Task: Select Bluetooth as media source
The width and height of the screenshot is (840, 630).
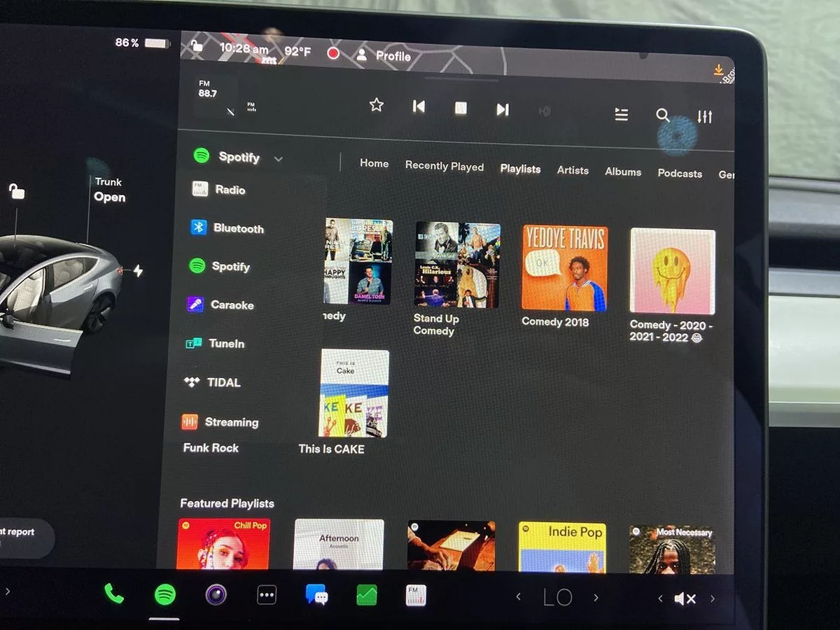Action: pyautogui.click(x=227, y=228)
